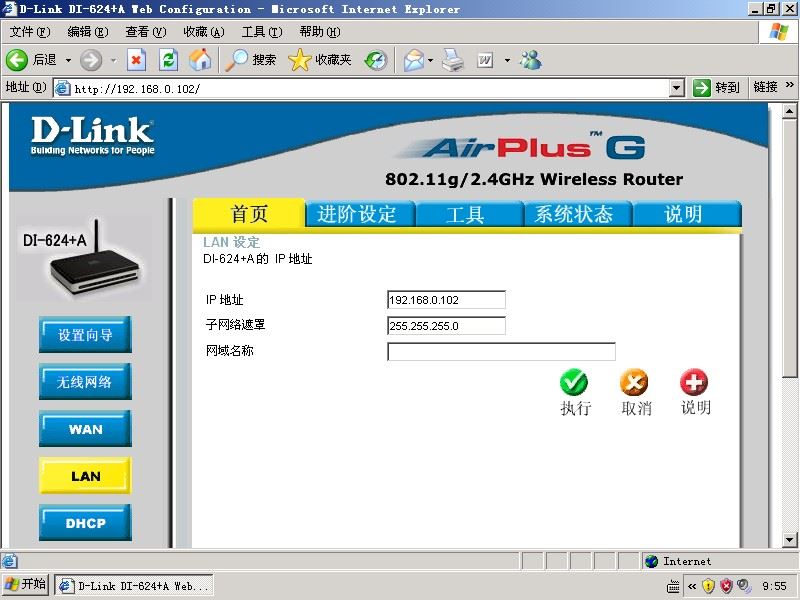
Task: Expand the 链接 links toolbar chevron
Action: click(790, 85)
